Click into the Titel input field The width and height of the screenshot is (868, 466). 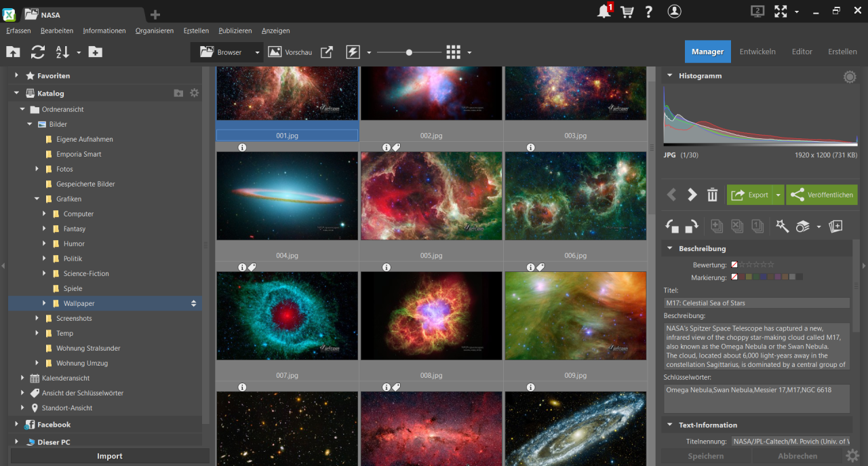point(757,303)
